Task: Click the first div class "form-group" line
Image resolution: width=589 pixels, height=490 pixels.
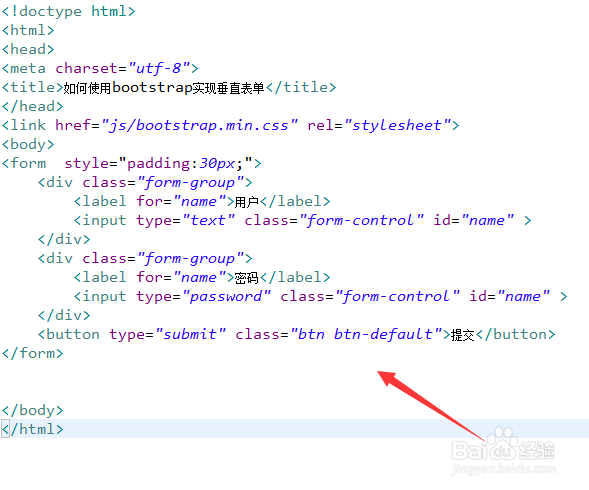Action: pyautogui.click(x=145, y=183)
